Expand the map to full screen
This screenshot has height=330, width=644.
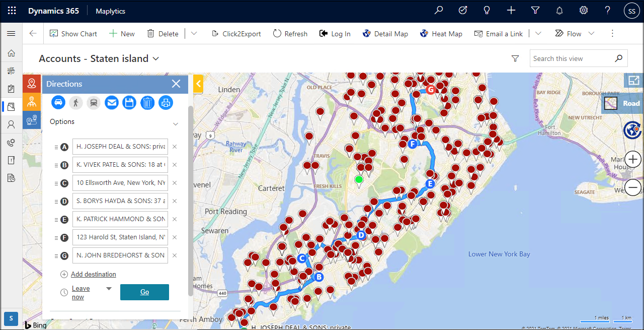point(633,81)
